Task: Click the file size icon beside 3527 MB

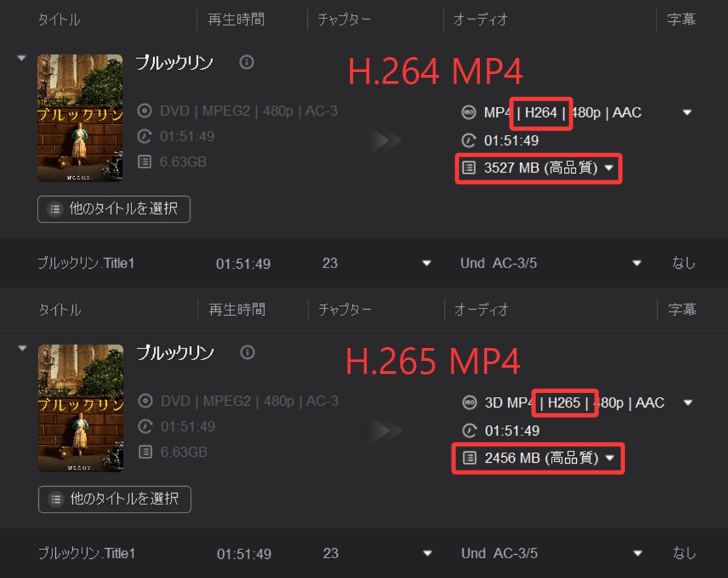Action: click(x=469, y=167)
